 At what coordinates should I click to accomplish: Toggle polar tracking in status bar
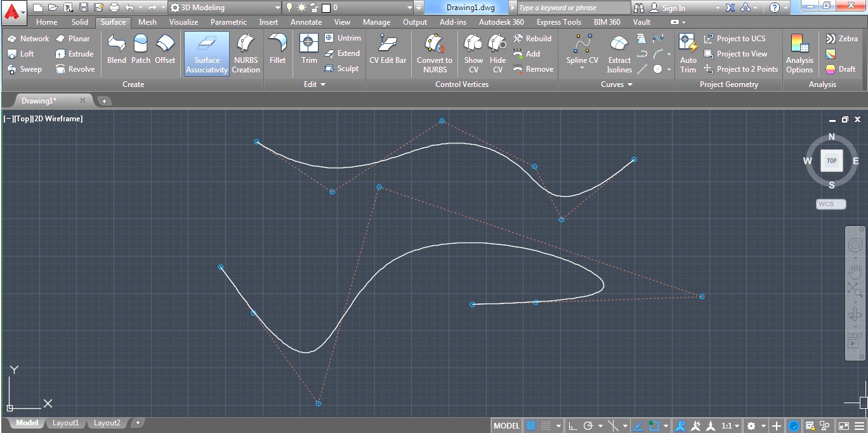pyautogui.click(x=588, y=426)
